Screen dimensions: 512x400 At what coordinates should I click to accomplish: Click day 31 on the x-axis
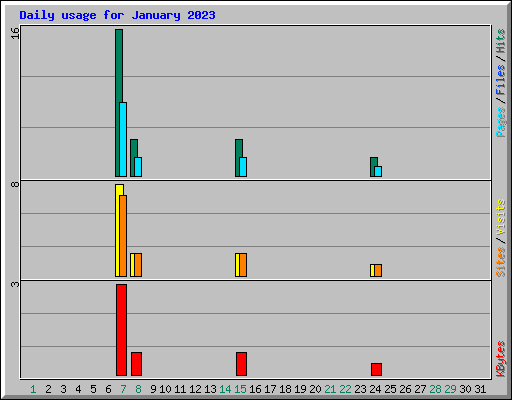[480, 389]
